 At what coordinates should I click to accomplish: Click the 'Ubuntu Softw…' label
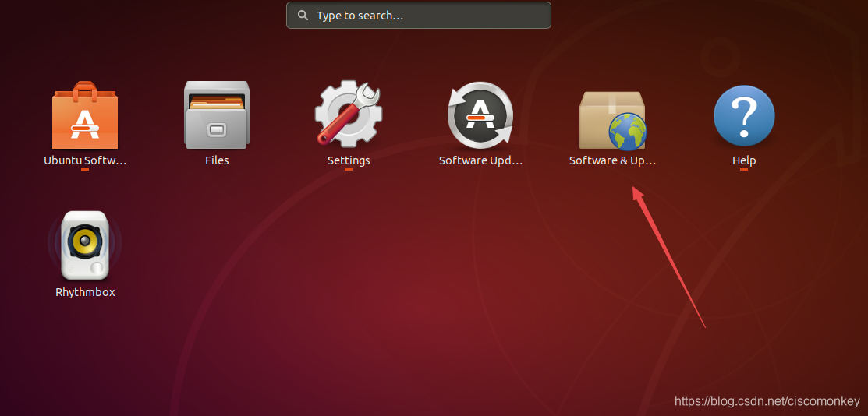point(85,160)
